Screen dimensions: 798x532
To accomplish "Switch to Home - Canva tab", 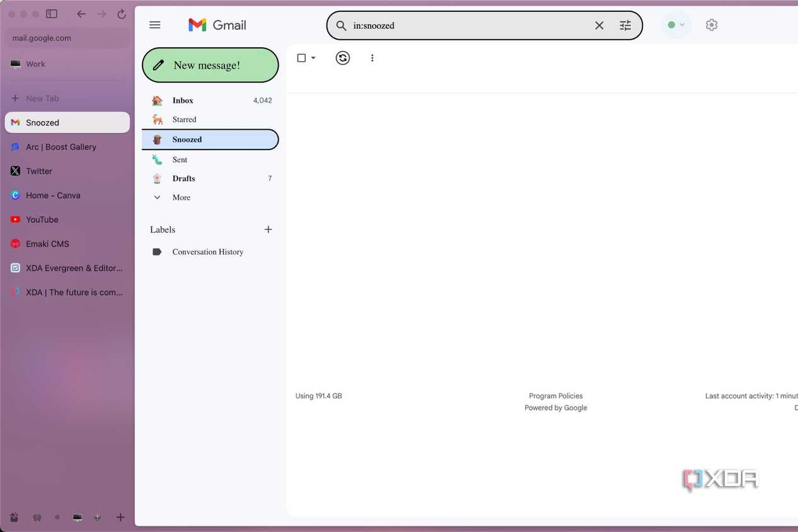I will pyautogui.click(x=67, y=195).
